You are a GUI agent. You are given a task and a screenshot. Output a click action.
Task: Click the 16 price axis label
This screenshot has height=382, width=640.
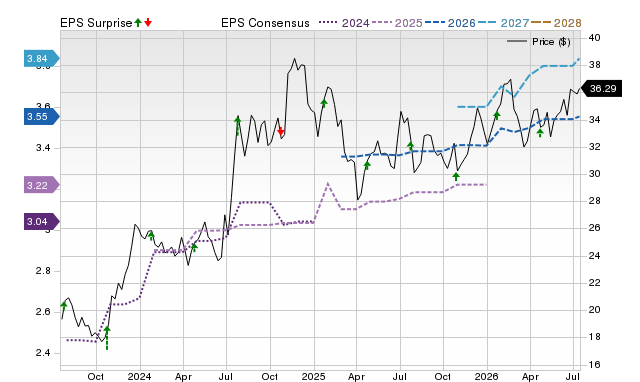click(x=594, y=364)
